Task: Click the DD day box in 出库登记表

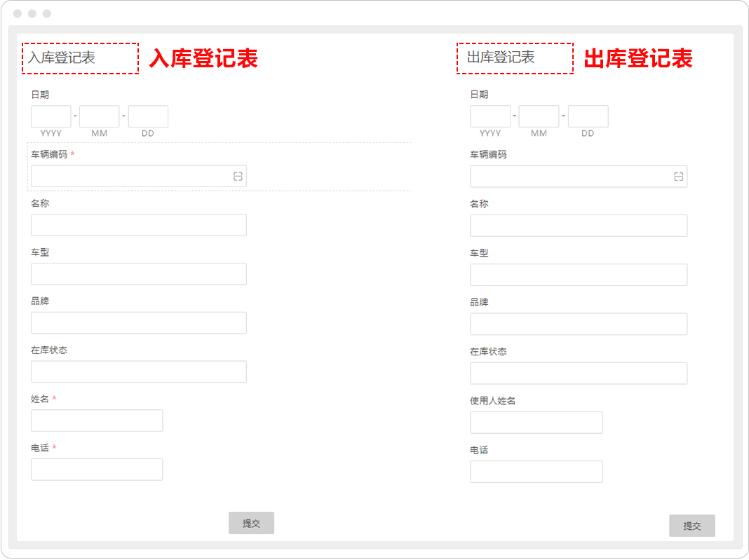Action: 588,116
